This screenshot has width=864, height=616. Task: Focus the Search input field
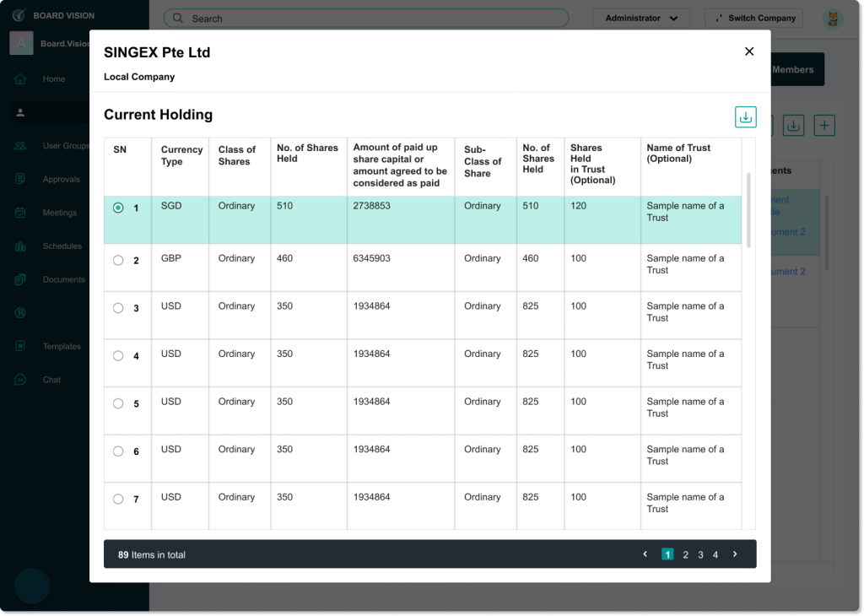tap(367, 18)
